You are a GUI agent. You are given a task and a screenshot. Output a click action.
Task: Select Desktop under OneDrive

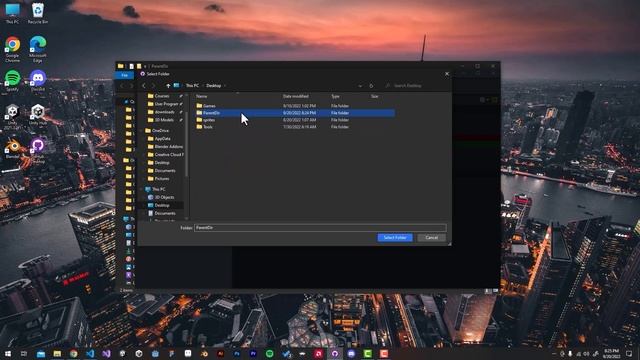click(162, 162)
